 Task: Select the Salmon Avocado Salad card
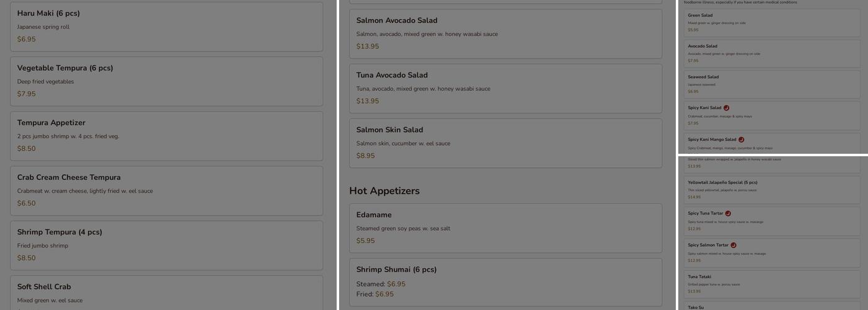point(505,33)
